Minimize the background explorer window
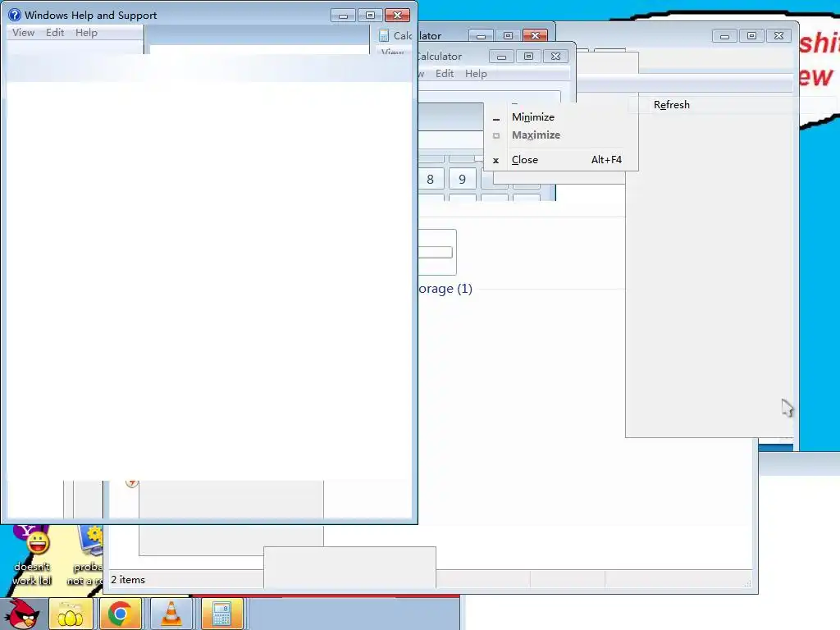The image size is (840, 630). pyautogui.click(x=724, y=36)
